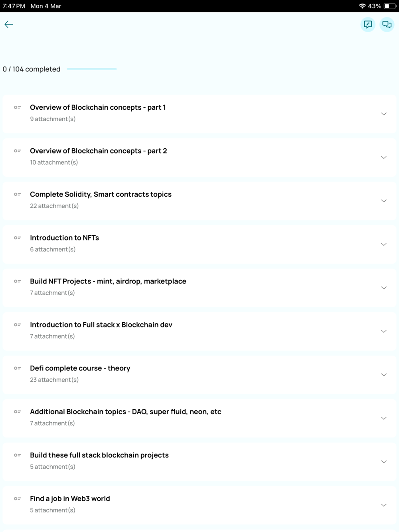The width and height of the screenshot is (399, 532).
Task: Open the feedback message icon
Action: [368, 25]
